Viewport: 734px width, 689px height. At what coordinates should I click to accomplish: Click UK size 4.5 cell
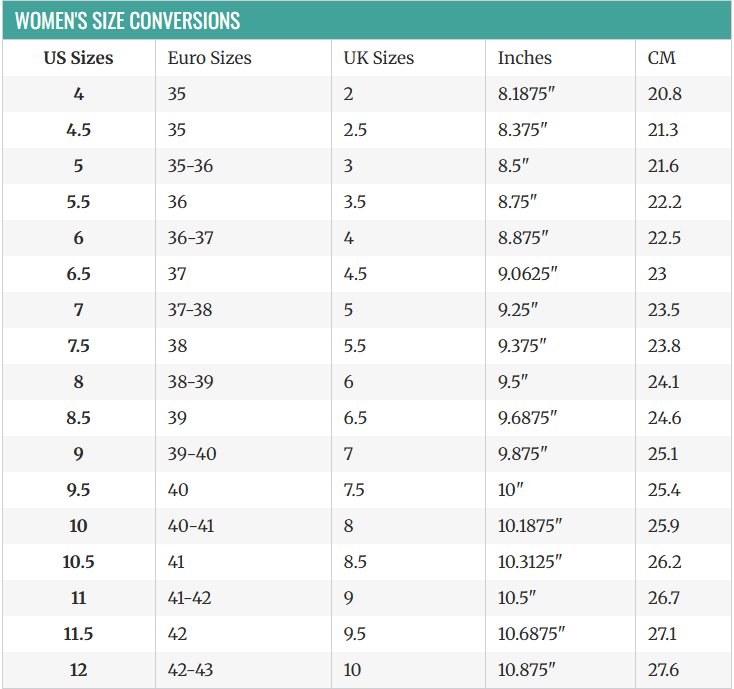coord(355,274)
